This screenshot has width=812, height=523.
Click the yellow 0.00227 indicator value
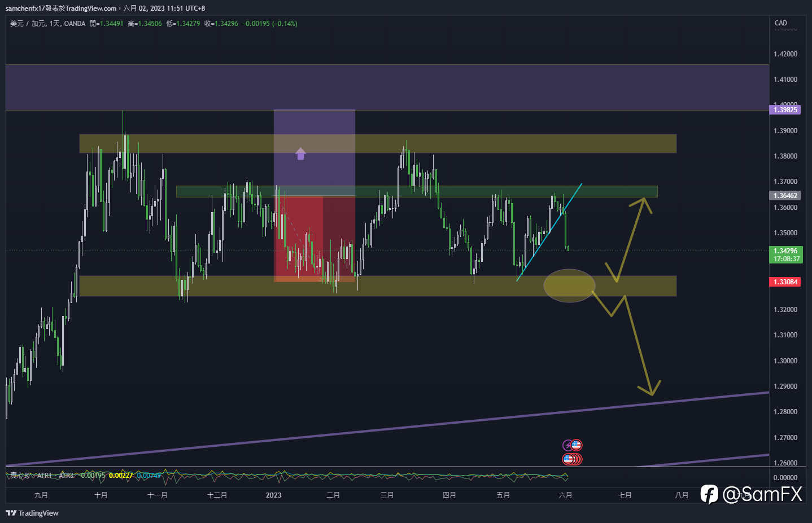(x=121, y=476)
